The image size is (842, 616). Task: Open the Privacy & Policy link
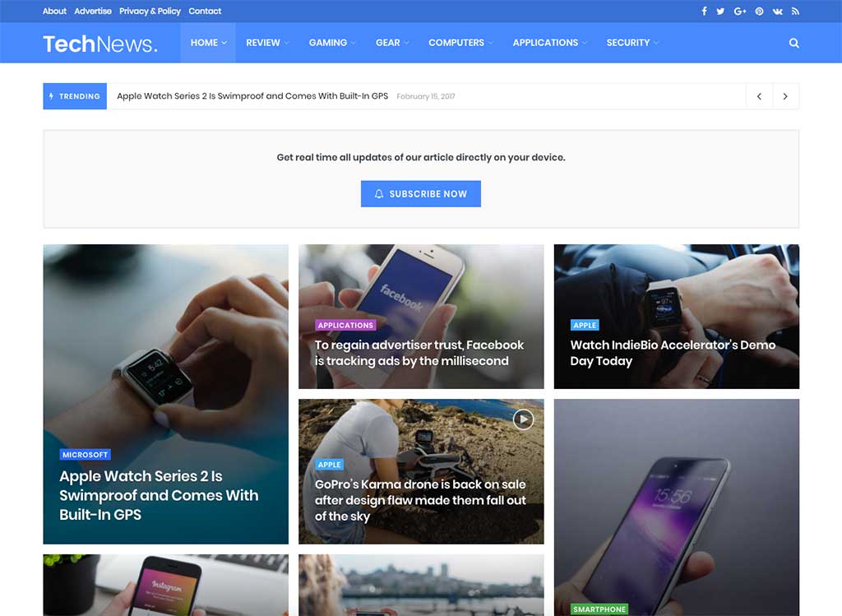coord(150,11)
